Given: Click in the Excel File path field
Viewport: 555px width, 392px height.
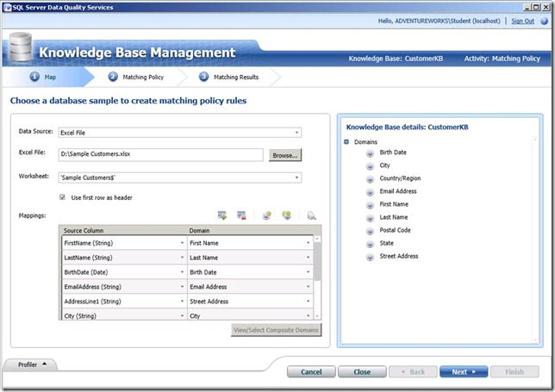Looking at the screenshot, I should [160, 155].
